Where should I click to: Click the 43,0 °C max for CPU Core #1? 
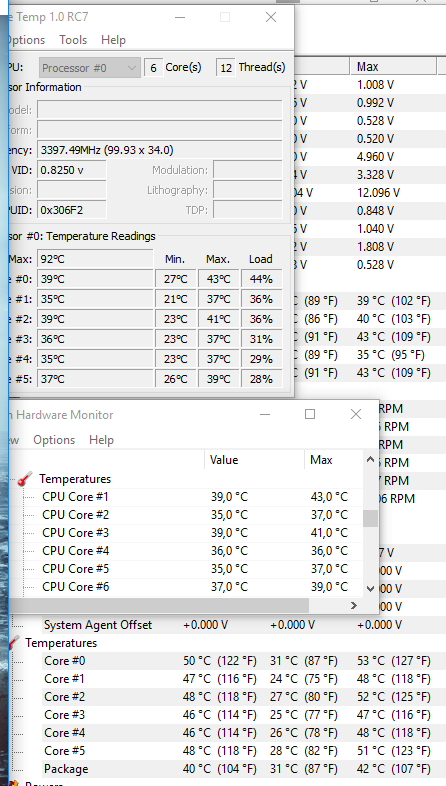click(329, 497)
